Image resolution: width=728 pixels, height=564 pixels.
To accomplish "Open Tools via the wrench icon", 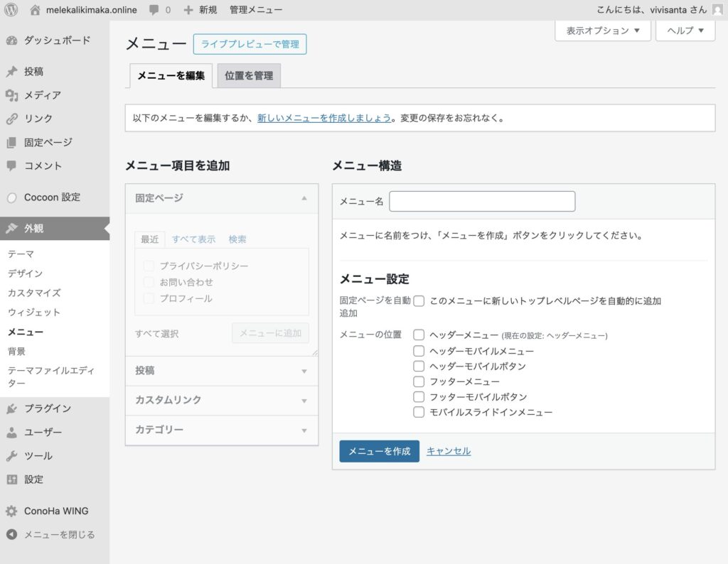I will [x=11, y=456].
